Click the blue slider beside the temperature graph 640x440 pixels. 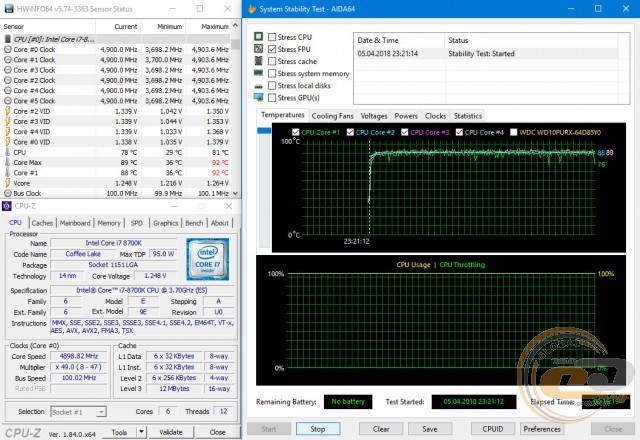(x=264, y=131)
